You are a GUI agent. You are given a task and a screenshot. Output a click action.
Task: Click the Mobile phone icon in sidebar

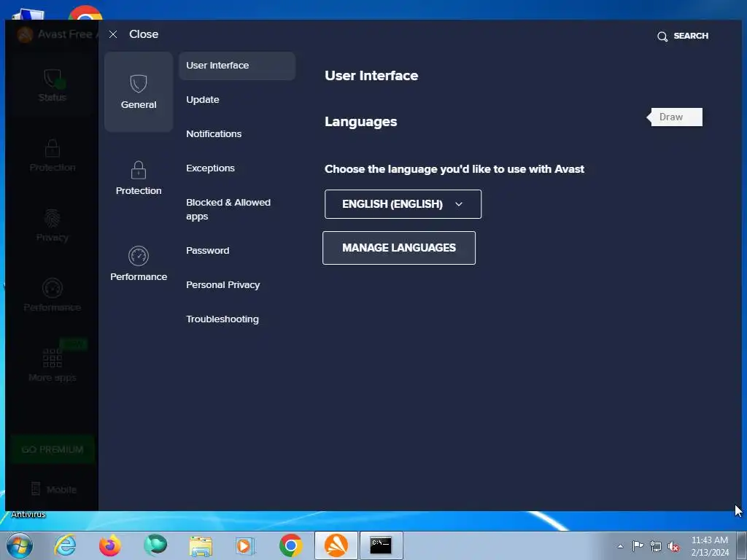point(36,489)
